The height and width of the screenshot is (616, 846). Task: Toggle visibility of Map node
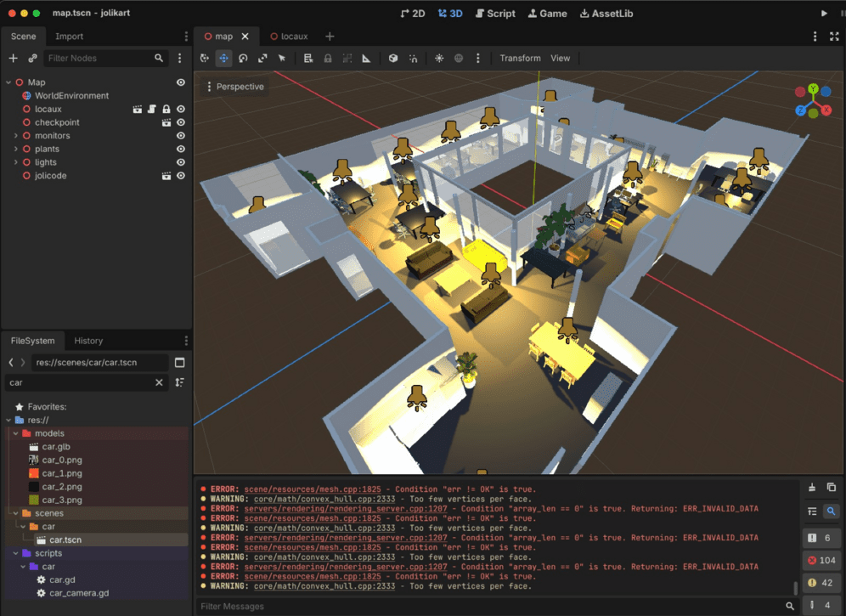(181, 82)
